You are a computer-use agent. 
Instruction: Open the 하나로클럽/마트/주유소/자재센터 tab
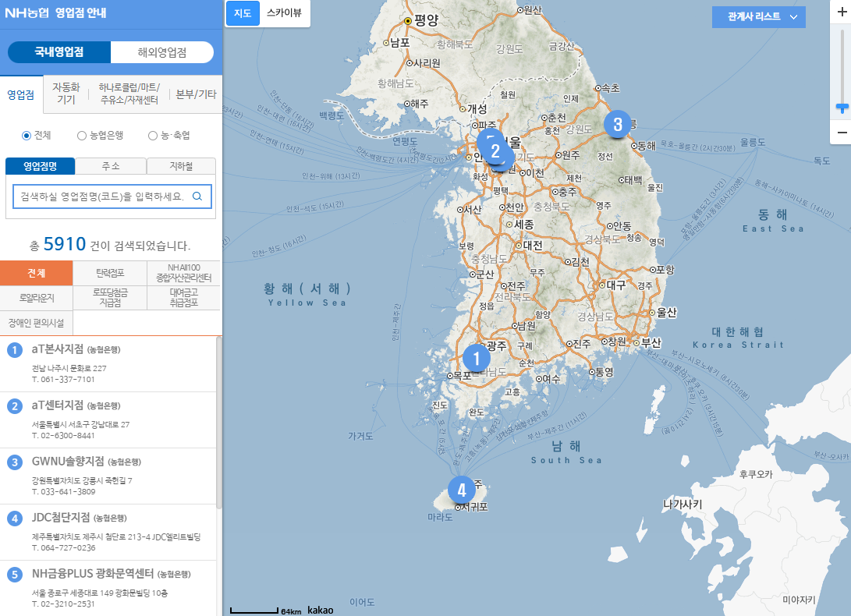[x=129, y=94]
